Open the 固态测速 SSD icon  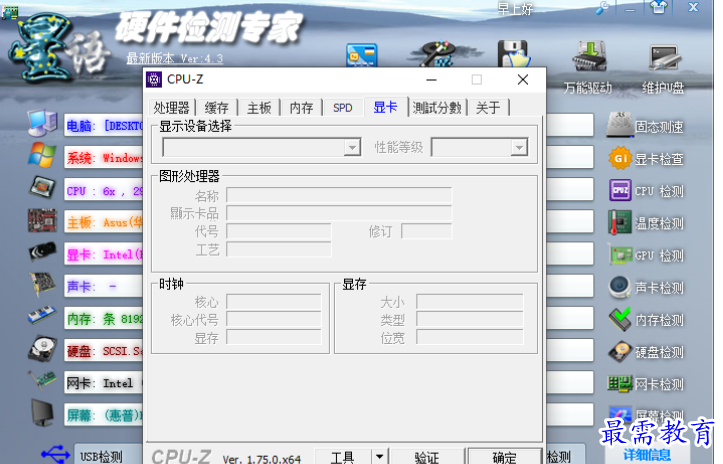click(619, 125)
